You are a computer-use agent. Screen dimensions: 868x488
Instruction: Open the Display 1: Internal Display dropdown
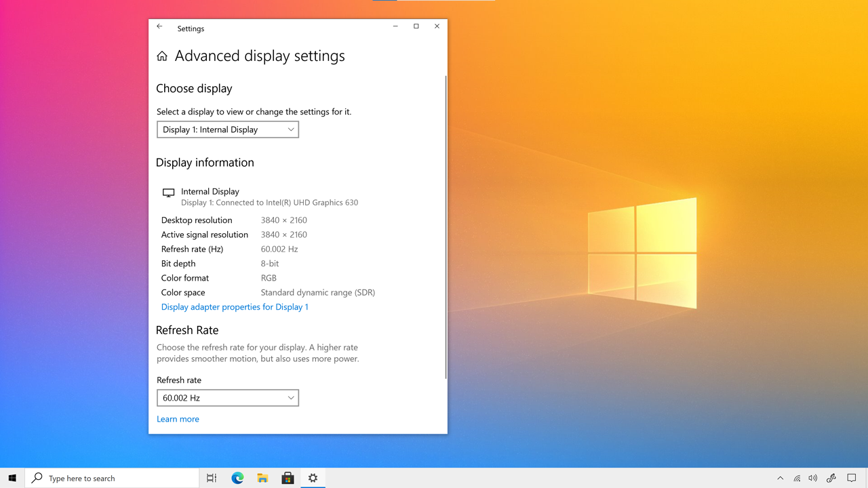click(228, 129)
